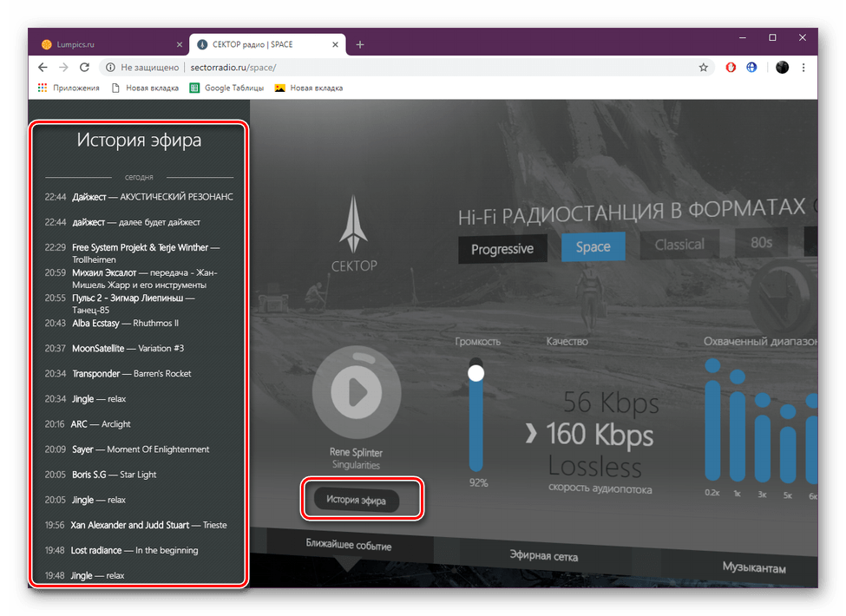Click Alba Ecstasy — Rhuthmos II entry
Viewport: 846px width, 616px height.
tap(112, 323)
